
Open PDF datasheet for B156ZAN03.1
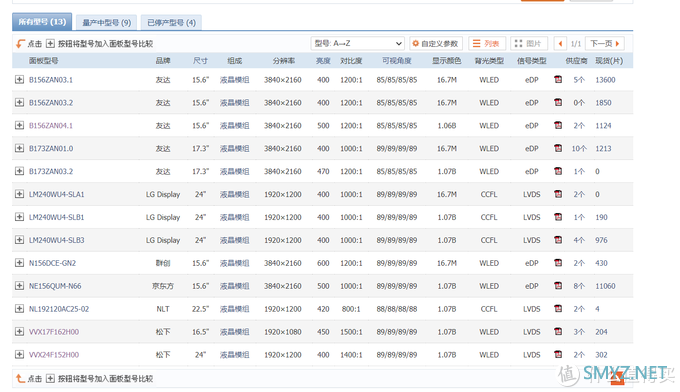558,79
